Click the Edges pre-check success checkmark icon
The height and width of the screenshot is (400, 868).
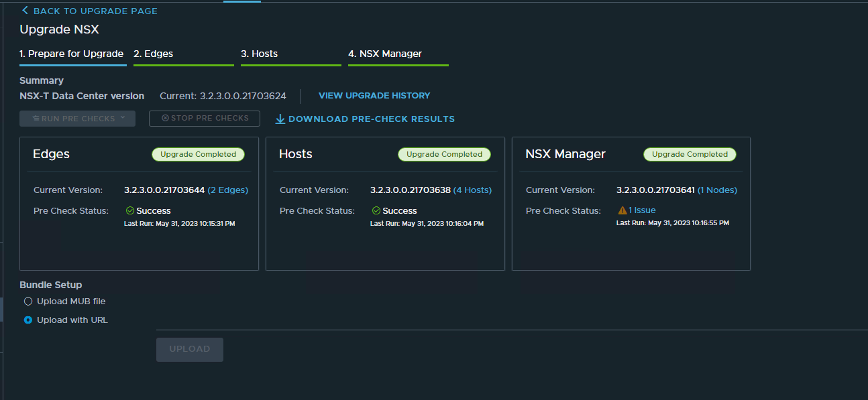click(130, 210)
